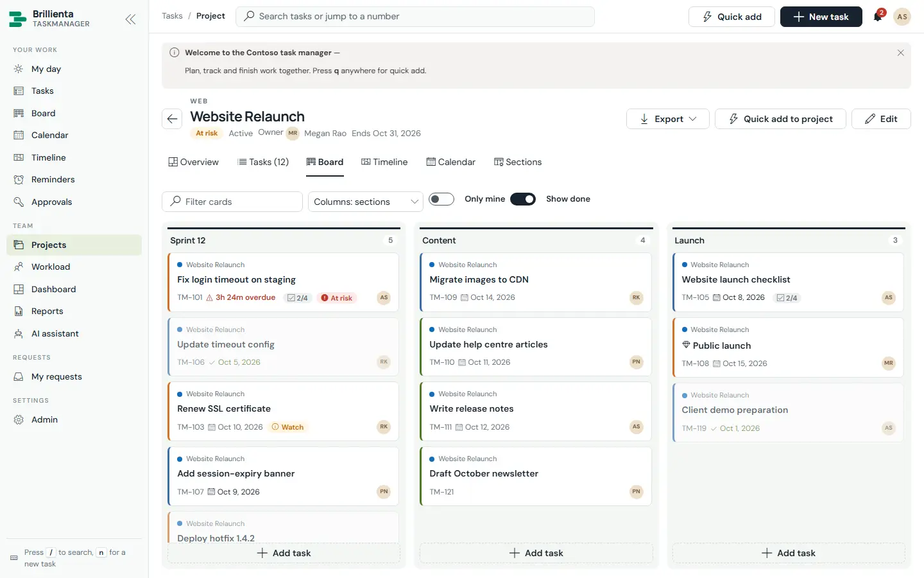The width and height of the screenshot is (924, 578).
Task: Launch the AI assistant
Action: point(74,333)
